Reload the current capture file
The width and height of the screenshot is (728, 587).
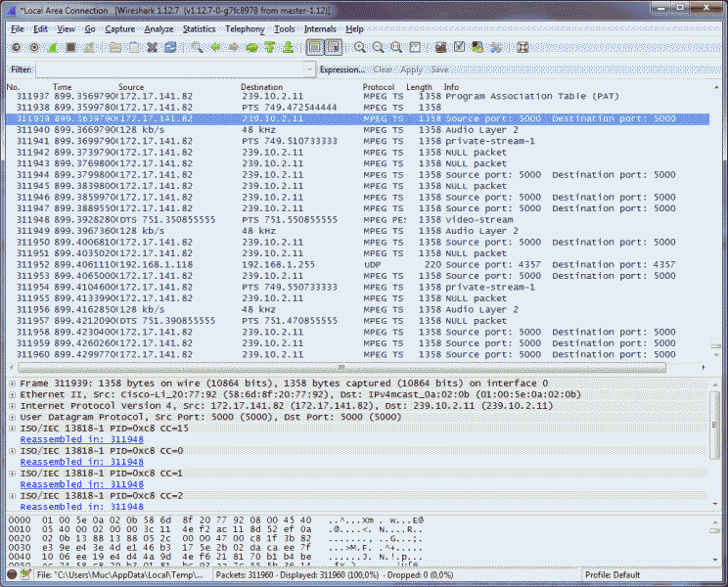coord(170,47)
